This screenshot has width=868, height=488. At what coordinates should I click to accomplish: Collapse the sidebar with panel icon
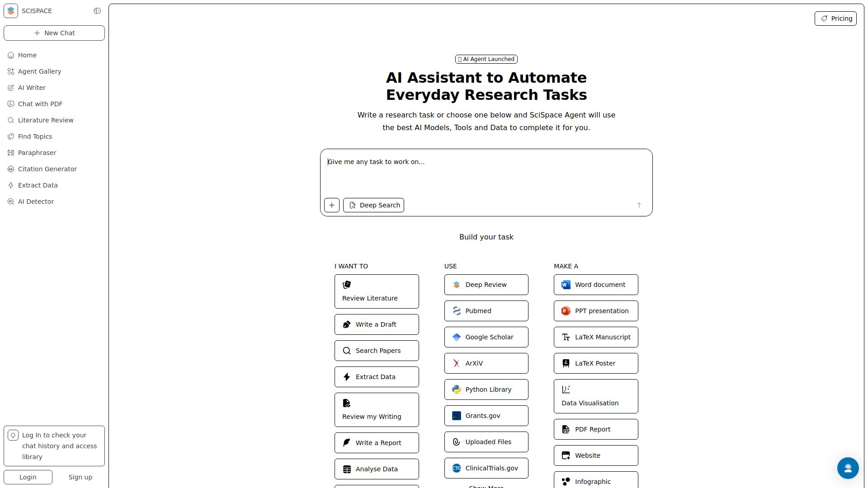(x=97, y=11)
